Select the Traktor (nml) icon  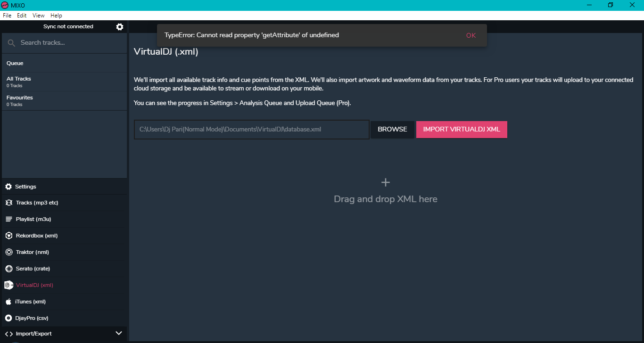tap(8, 252)
